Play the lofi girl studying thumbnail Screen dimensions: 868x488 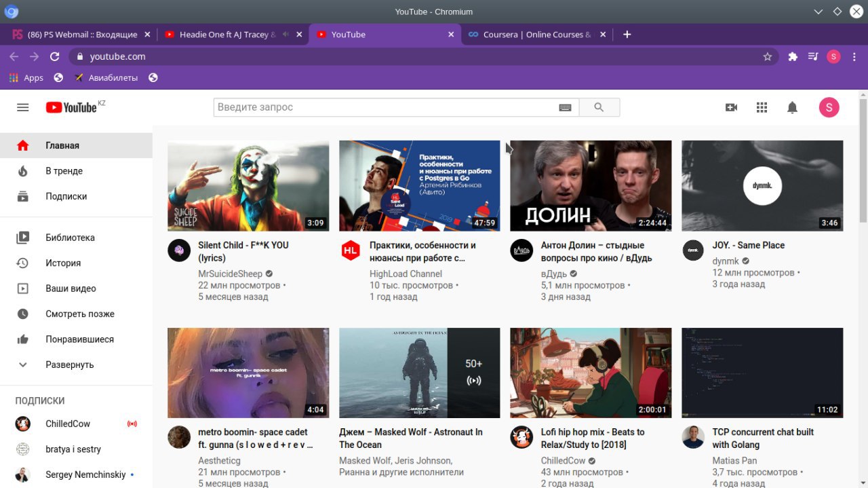(591, 373)
